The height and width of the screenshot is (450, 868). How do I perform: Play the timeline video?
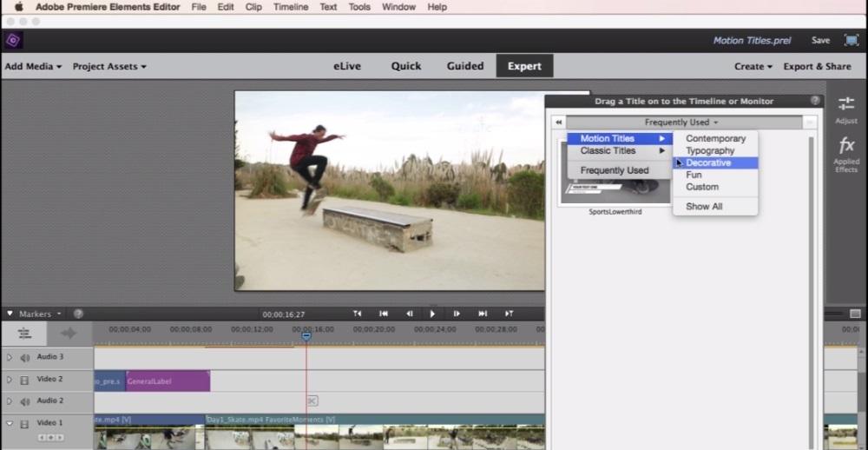coord(432,314)
